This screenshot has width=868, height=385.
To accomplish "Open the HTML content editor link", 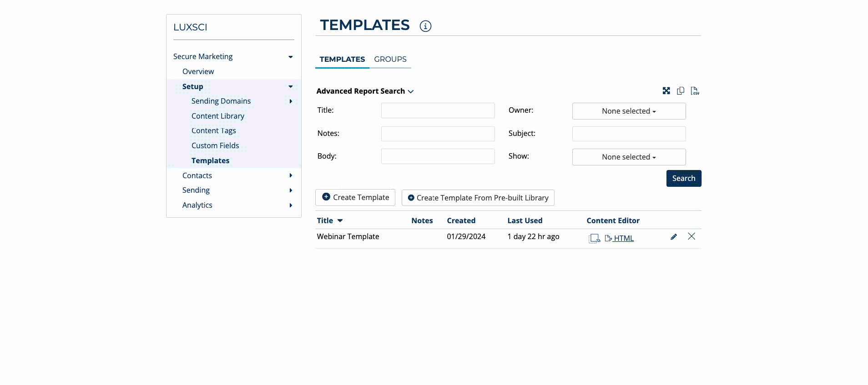I will [x=623, y=238].
